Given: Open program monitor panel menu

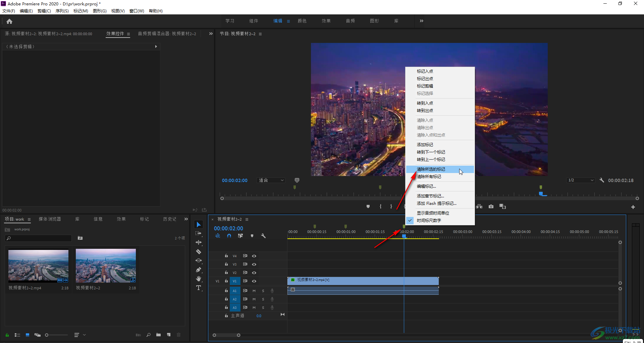Looking at the screenshot, I should coord(260,34).
